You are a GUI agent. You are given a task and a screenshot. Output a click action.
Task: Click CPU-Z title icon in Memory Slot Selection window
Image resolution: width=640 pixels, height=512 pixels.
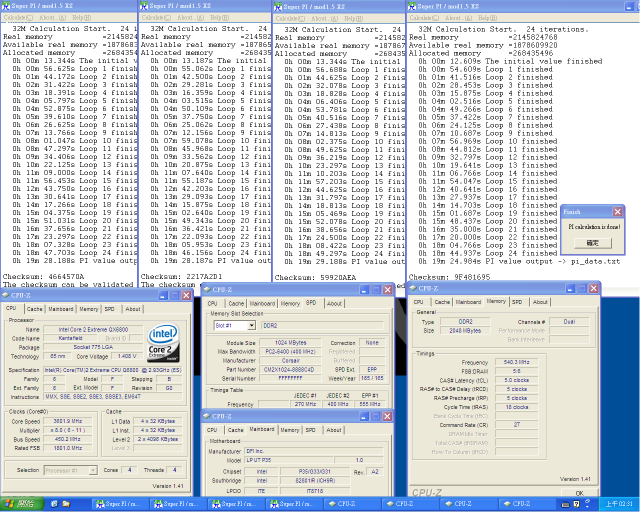click(207, 289)
